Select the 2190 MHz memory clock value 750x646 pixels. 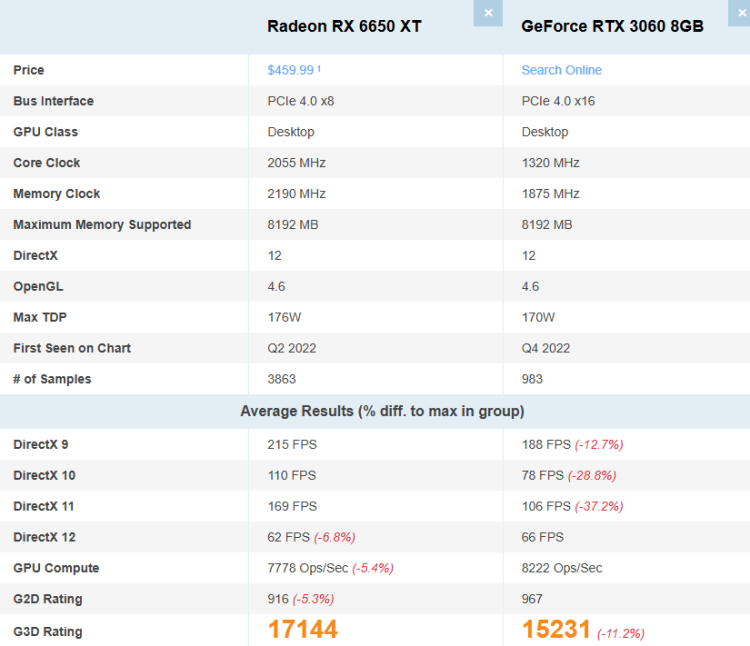point(296,194)
